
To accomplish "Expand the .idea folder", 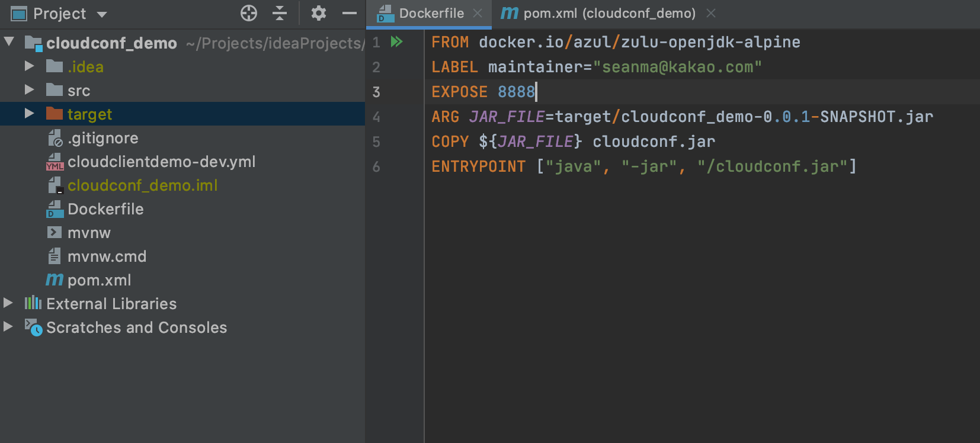I will (29, 66).
